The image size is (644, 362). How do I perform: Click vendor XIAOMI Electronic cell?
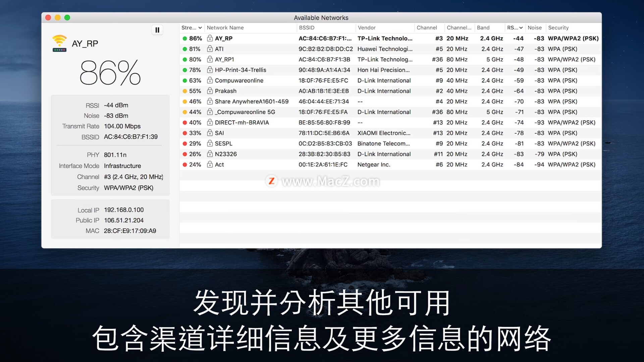coord(384,133)
